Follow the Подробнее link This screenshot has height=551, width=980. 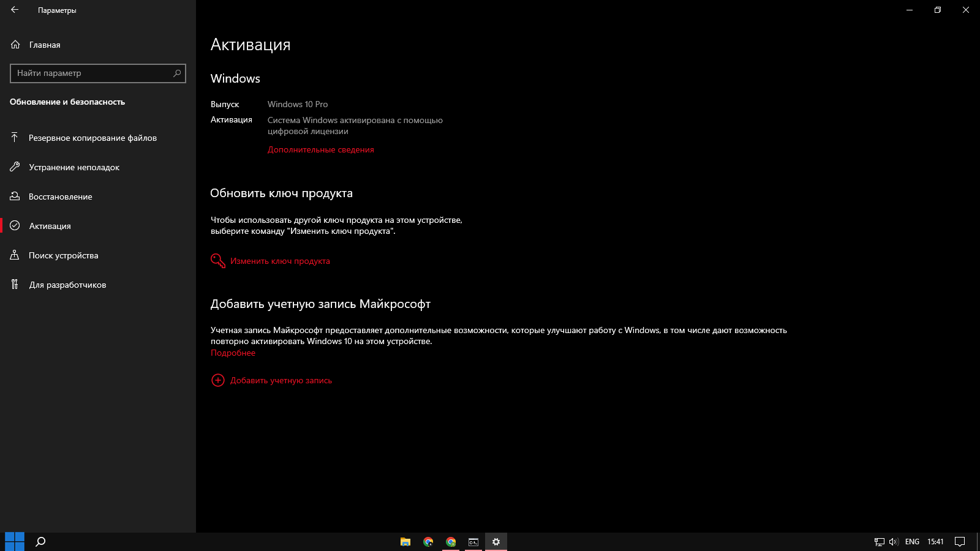233,353
